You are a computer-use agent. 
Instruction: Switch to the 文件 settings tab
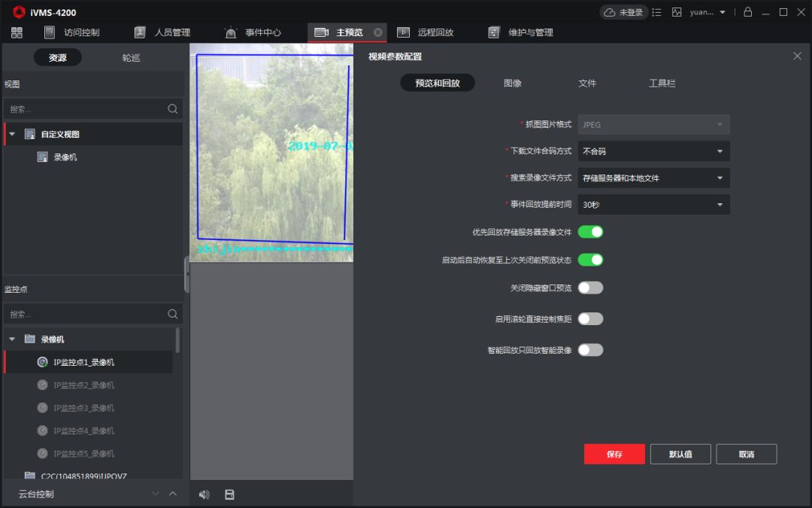(x=587, y=83)
